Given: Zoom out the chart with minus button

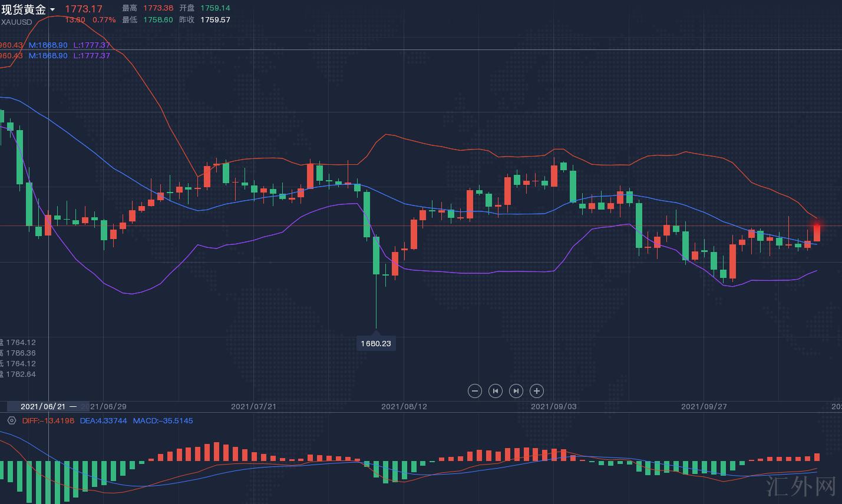Looking at the screenshot, I should pyautogui.click(x=474, y=391).
